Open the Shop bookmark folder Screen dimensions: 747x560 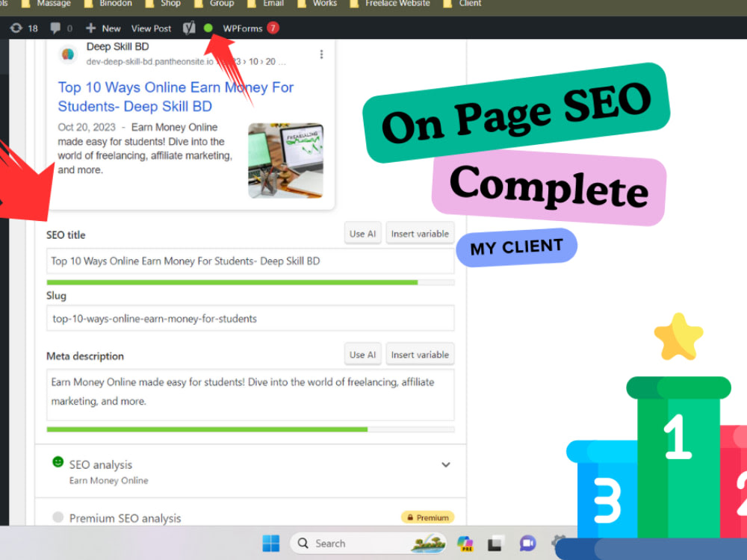click(164, 4)
